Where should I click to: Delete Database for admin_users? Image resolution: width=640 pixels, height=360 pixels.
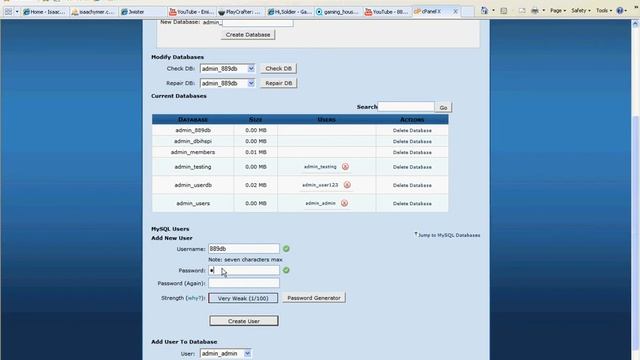(412, 203)
